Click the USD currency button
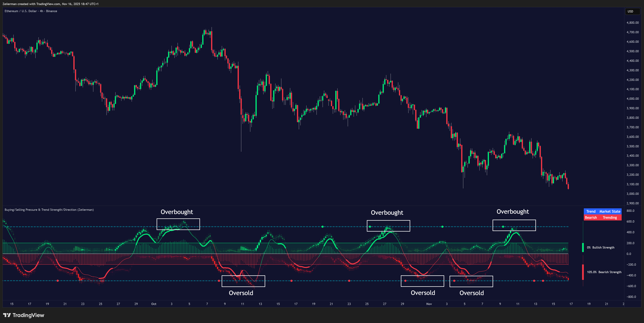Viewport: 644px width, 323px height. [x=632, y=11]
